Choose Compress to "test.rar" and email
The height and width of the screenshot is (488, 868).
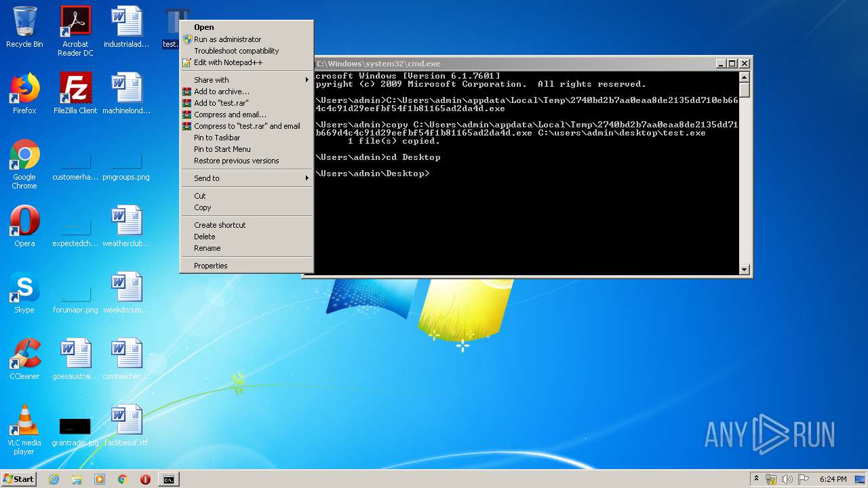pos(247,126)
